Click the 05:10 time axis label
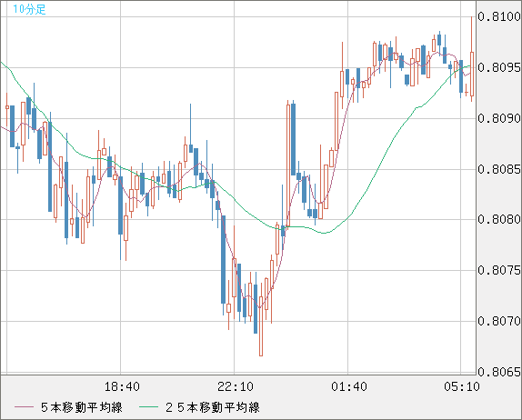The image size is (522, 420). pyautogui.click(x=462, y=386)
